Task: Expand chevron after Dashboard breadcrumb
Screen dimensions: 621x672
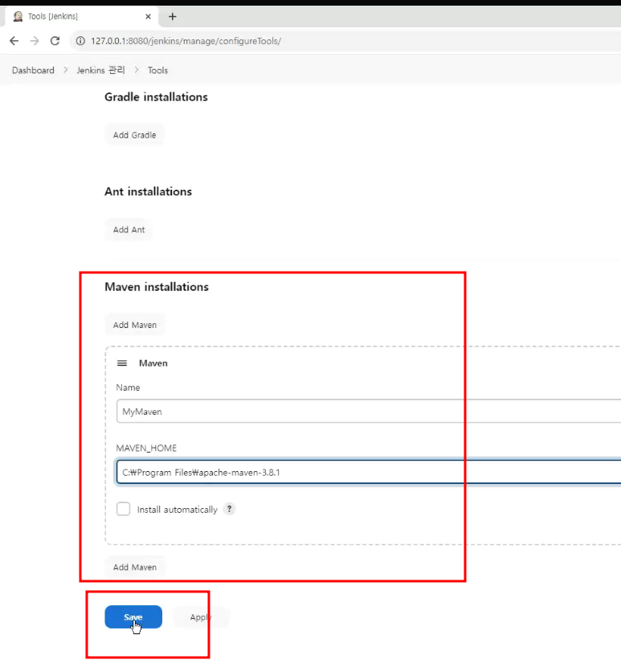Action: click(66, 70)
